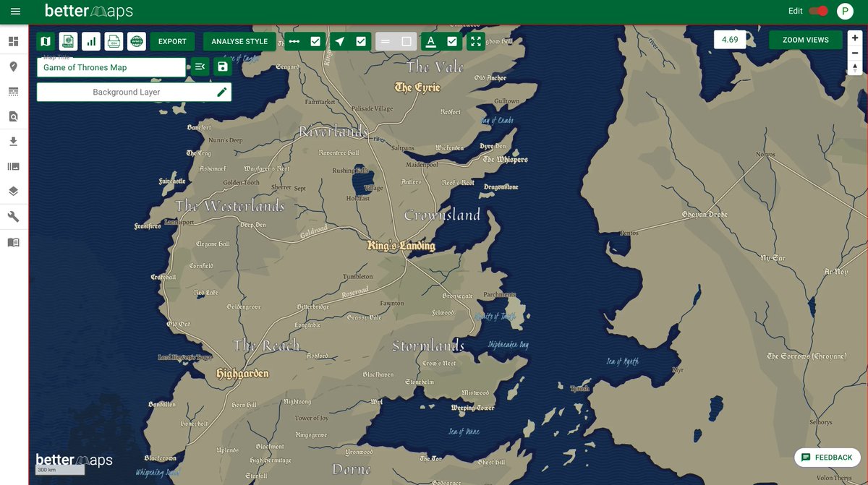Screen dimensions: 868x485
Task: Open the location pin panel in sidebar
Action: coord(13,66)
